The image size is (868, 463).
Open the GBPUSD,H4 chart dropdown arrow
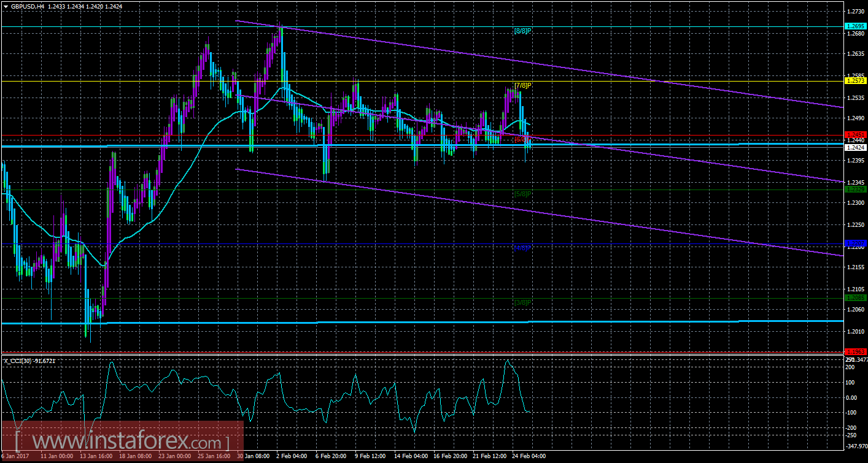[x=6, y=8]
